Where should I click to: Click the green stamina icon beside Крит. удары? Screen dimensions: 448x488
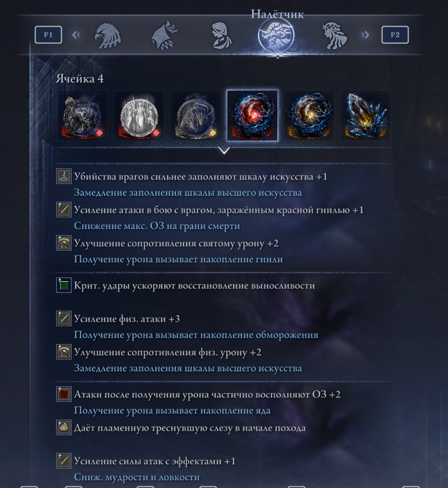pyautogui.click(x=64, y=285)
